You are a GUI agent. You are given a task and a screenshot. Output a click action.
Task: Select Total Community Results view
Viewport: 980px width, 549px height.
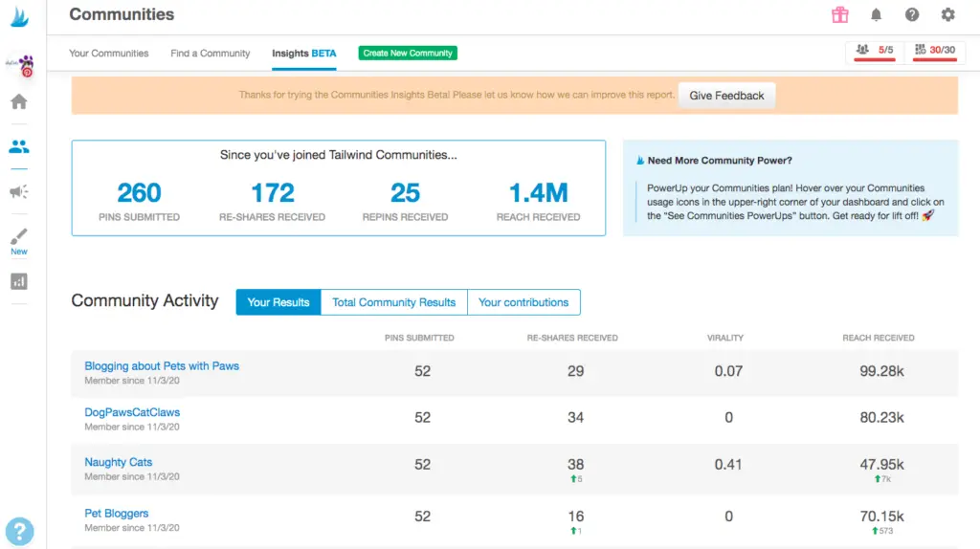tap(393, 302)
